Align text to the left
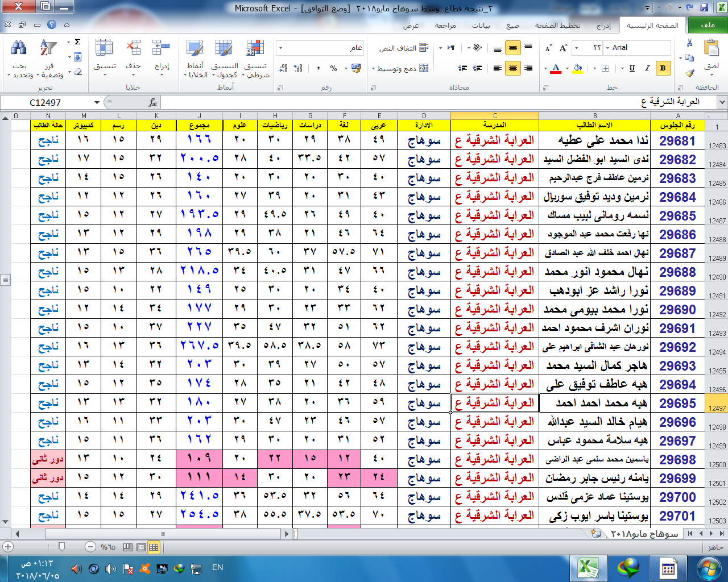Image resolution: width=728 pixels, height=582 pixels. [x=498, y=68]
